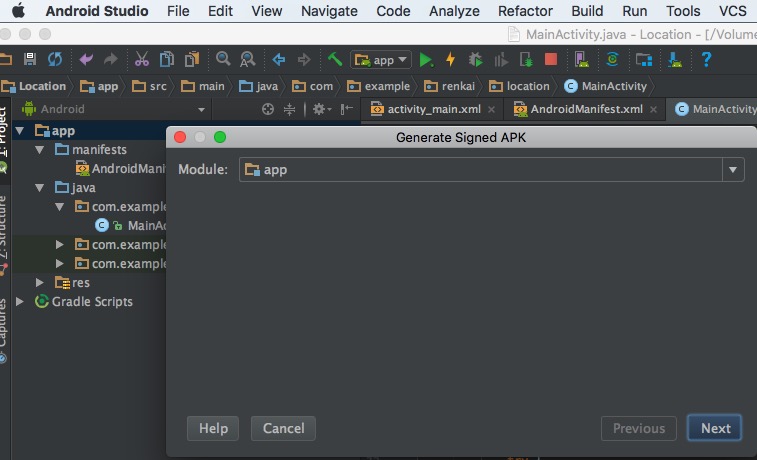Open the SDK Manager icon
The image size is (757, 460).
point(674,59)
